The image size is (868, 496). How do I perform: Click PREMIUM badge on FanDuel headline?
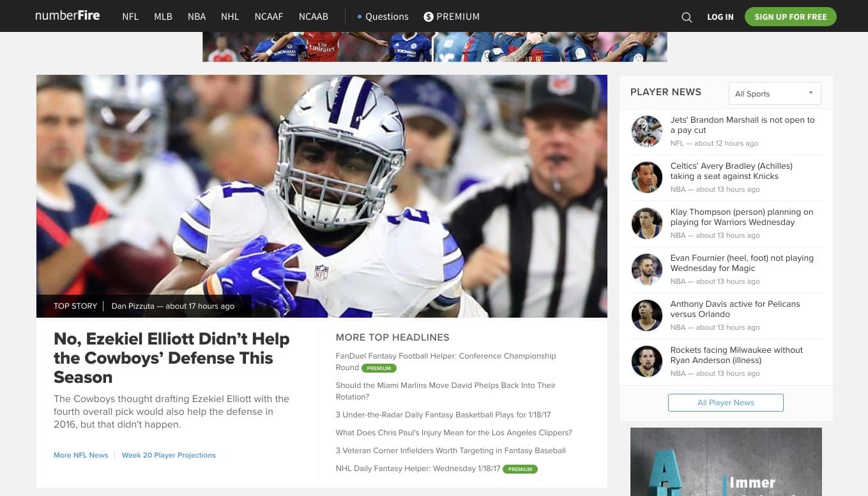(379, 368)
